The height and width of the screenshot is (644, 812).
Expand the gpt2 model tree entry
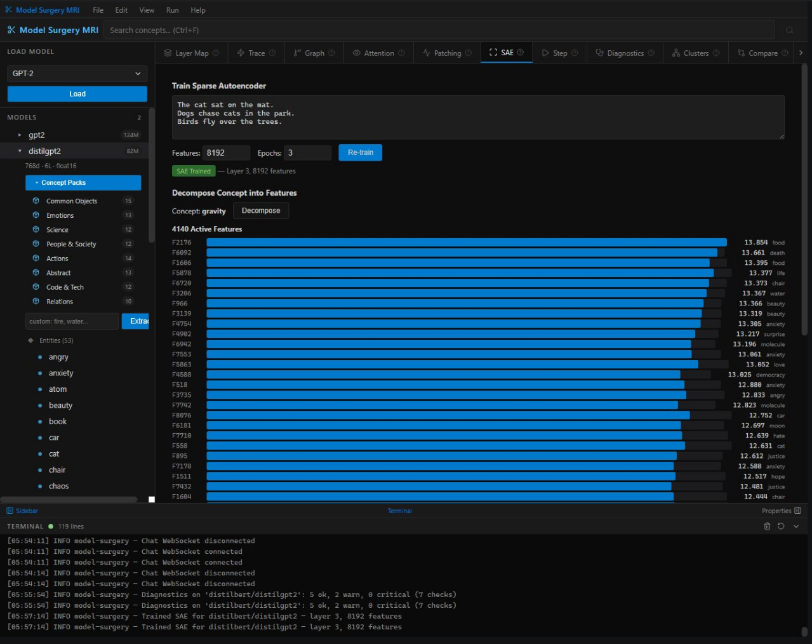[x=20, y=135]
